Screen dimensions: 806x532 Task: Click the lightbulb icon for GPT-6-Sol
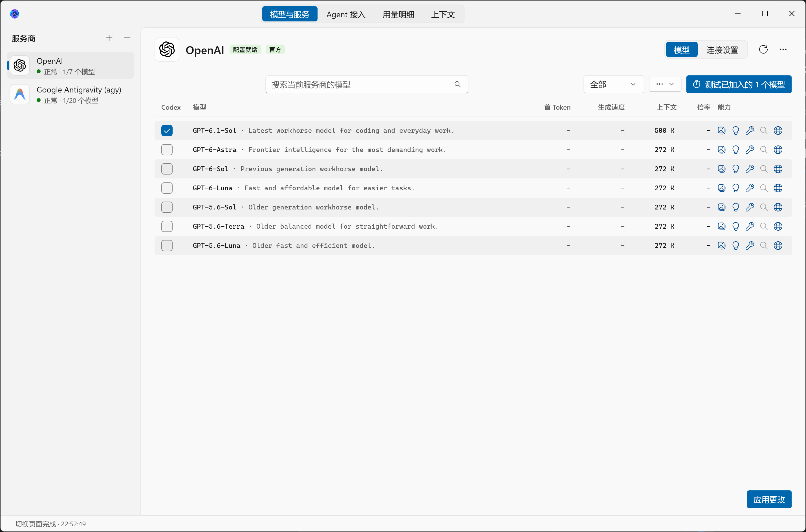coord(736,169)
